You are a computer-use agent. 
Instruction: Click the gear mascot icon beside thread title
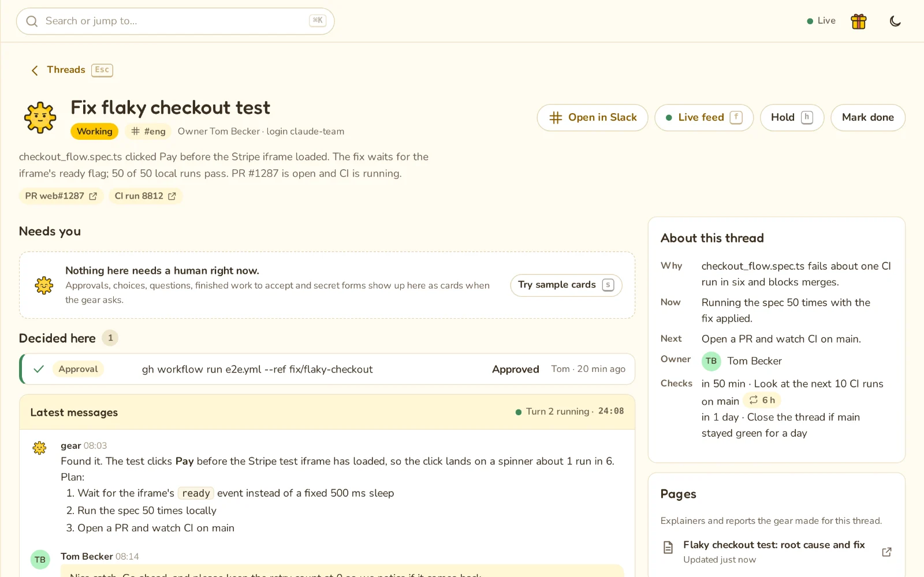click(x=40, y=118)
